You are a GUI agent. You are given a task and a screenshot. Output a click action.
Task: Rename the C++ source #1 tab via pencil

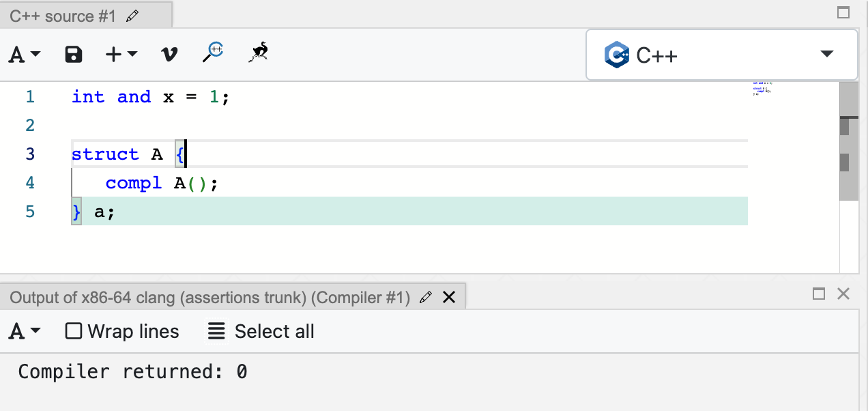pyautogui.click(x=132, y=16)
